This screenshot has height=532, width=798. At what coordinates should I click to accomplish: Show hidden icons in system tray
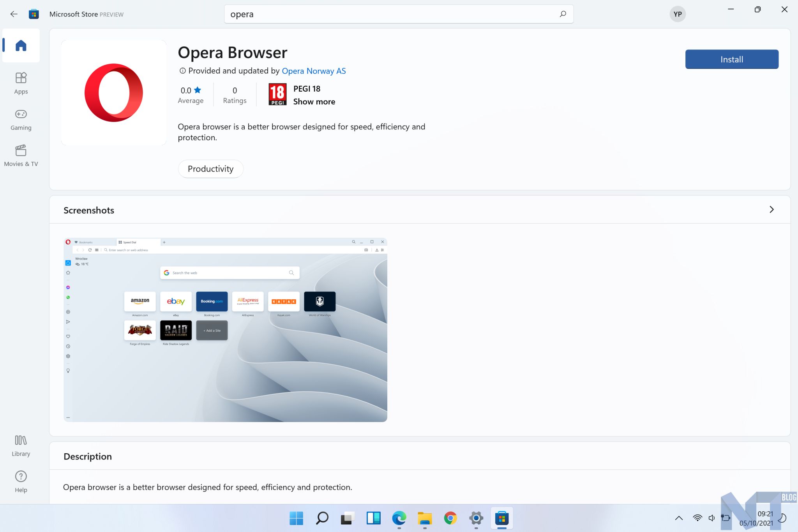[x=679, y=518]
